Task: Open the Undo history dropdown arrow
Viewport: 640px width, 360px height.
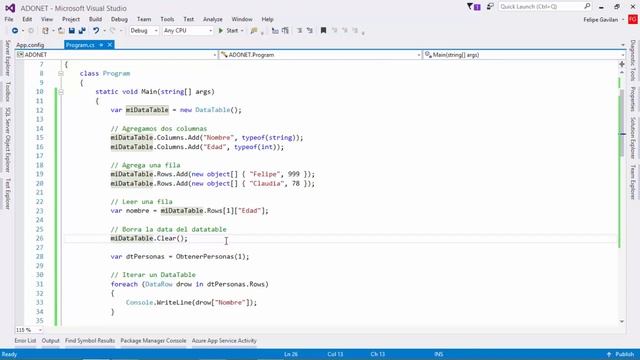Action: pyautogui.click(x=104, y=31)
